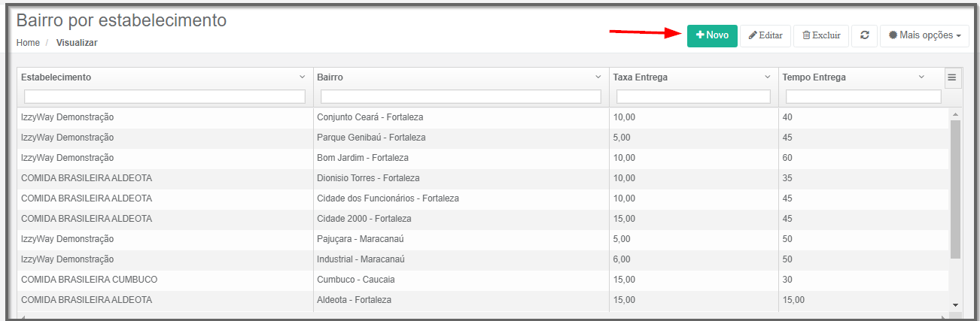This screenshot has height=321, width=980.
Task: Go to Home breadcrumb link
Action: pyautogui.click(x=28, y=43)
